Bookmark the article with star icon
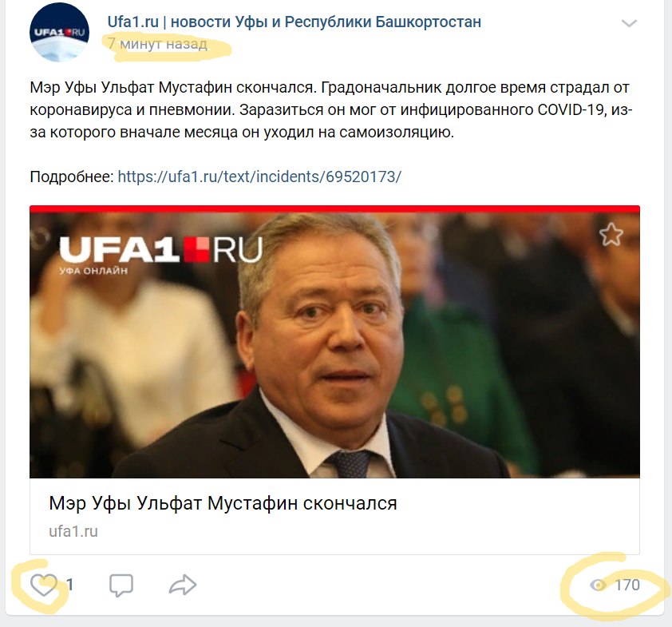 click(x=611, y=235)
